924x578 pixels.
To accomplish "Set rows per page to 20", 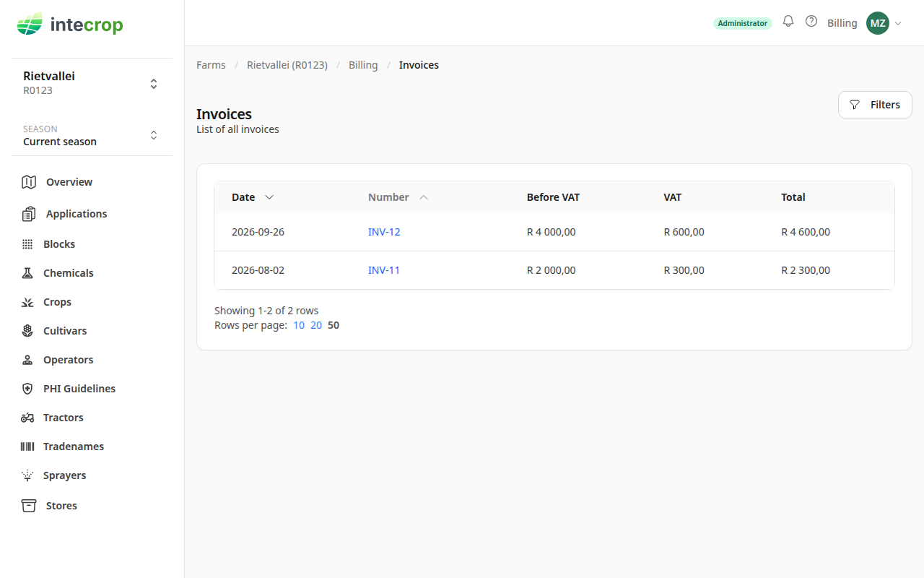I will pyautogui.click(x=316, y=325).
